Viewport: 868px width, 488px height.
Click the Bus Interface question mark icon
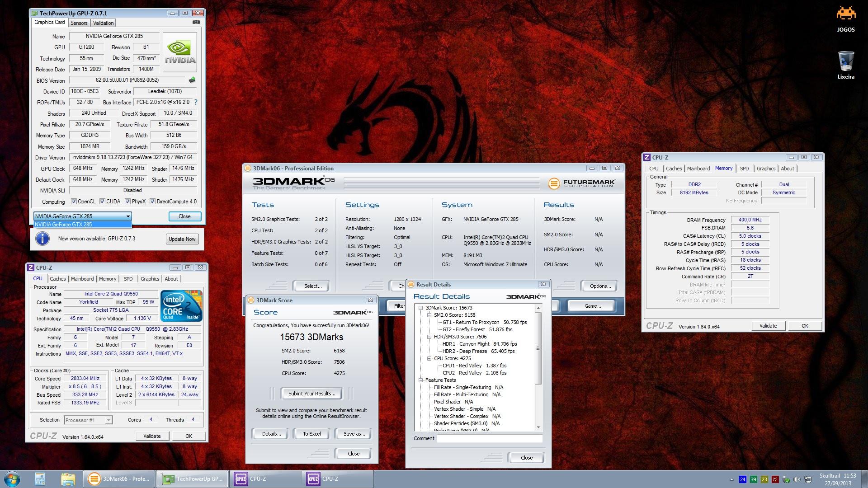tap(195, 102)
